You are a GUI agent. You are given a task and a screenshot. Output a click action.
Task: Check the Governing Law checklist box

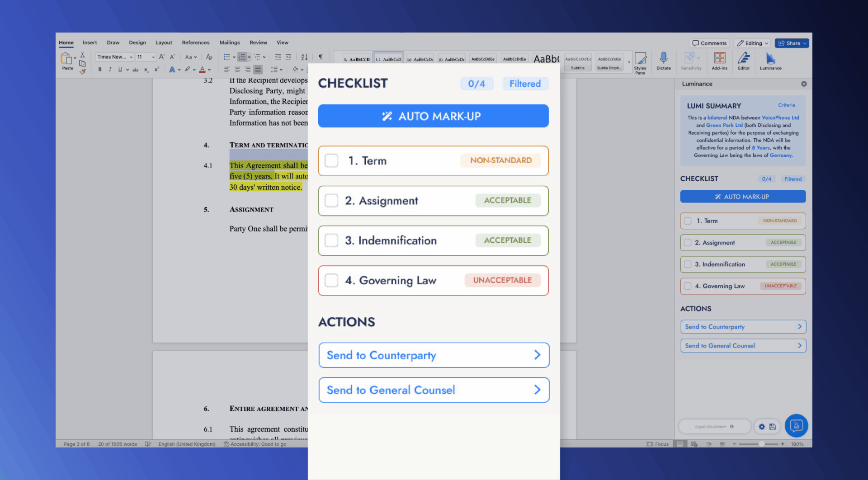(331, 280)
